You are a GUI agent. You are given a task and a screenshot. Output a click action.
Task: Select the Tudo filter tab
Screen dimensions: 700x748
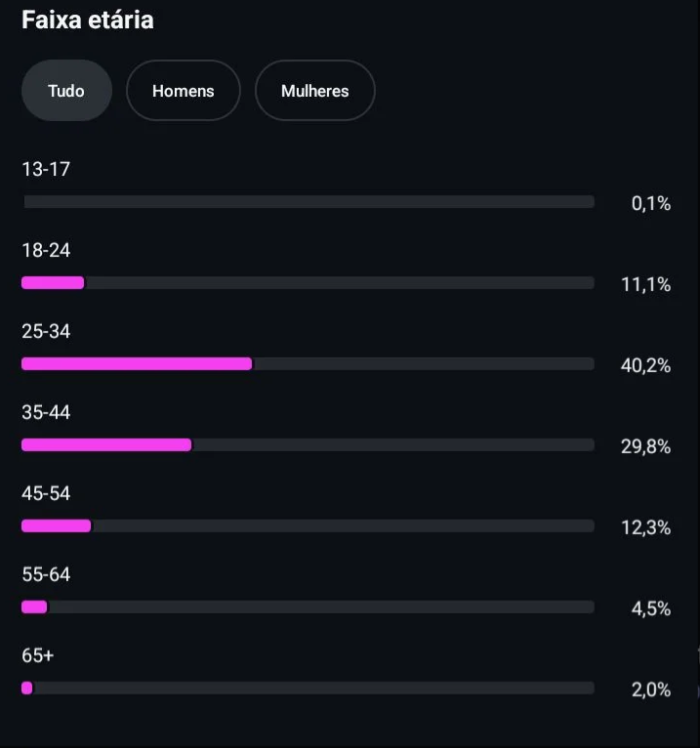[x=66, y=91]
